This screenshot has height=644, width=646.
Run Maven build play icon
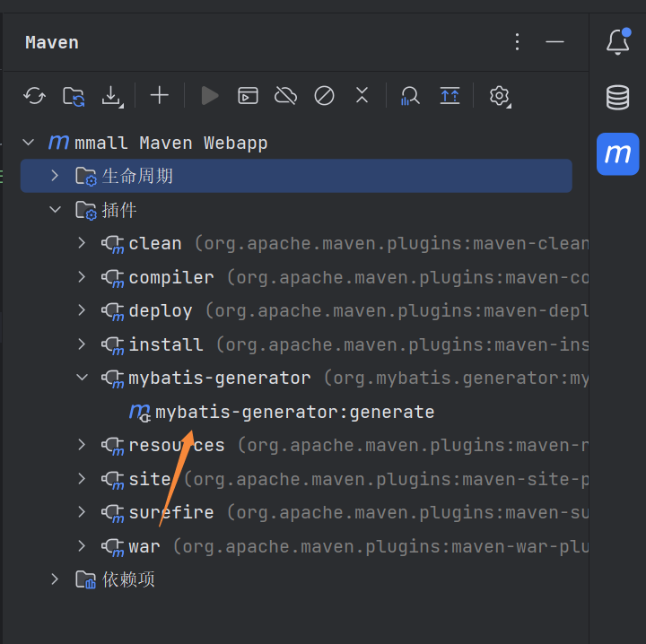click(210, 96)
